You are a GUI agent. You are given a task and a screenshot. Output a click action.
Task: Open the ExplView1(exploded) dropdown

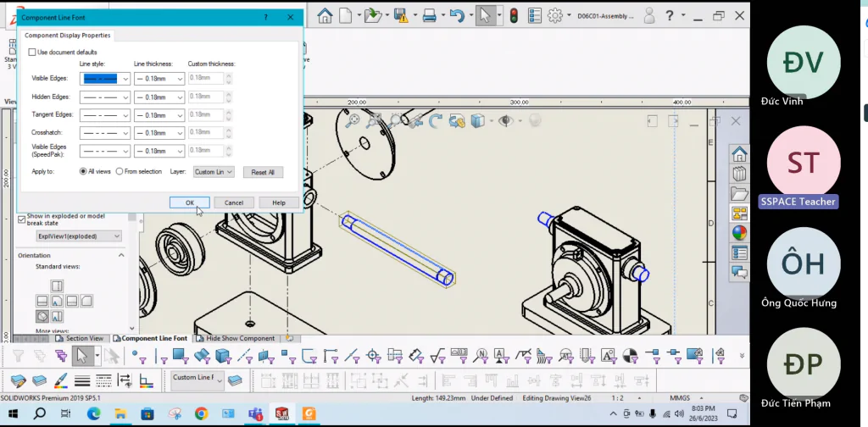click(x=79, y=236)
